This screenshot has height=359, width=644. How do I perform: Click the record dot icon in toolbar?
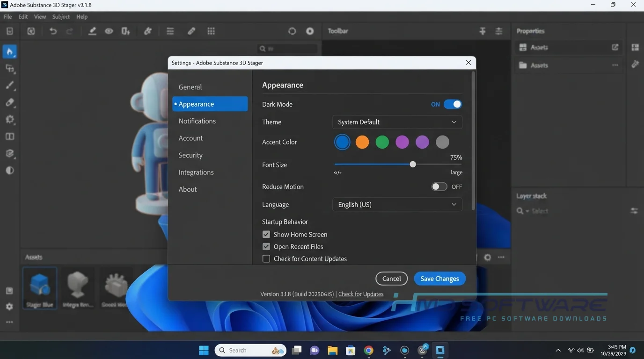pos(310,31)
